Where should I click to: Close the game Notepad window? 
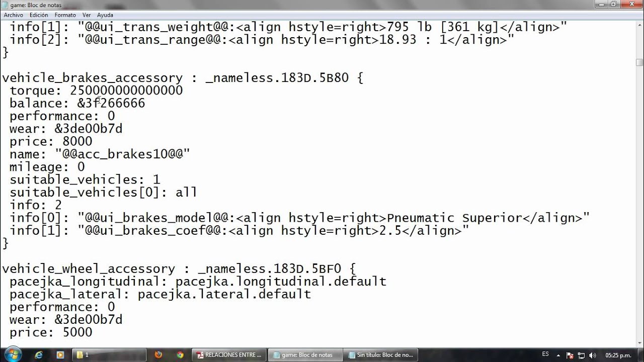coord(631,4)
